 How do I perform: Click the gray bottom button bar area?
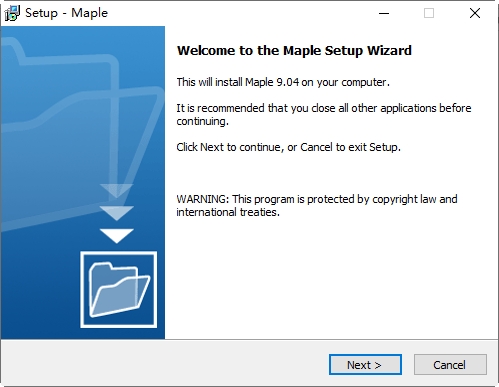coord(249,363)
